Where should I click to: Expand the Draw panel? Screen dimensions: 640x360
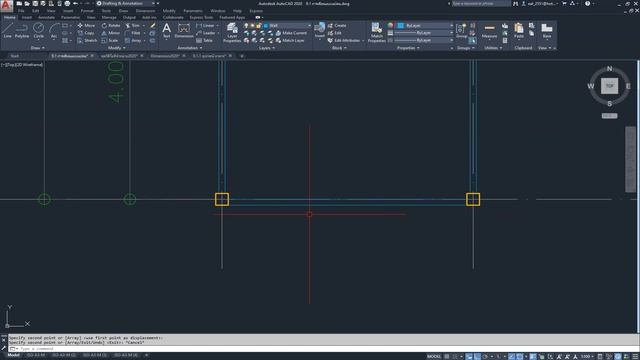(x=38, y=48)
